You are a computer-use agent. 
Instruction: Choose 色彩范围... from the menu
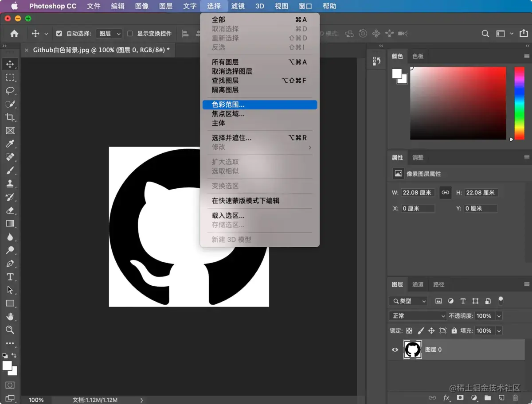pos(260,105)
